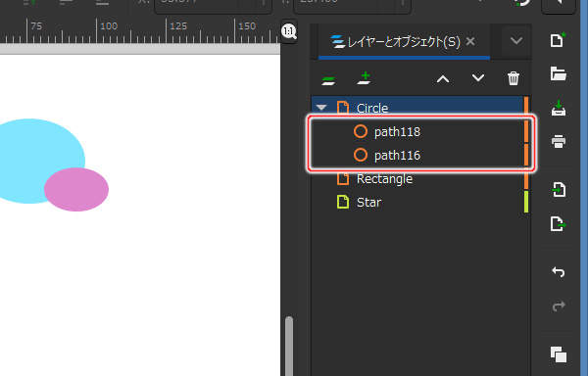Click the Circle layer orange color bar
Image resolution: width=588 pixels, height=376 pixels.
(526, 105)
